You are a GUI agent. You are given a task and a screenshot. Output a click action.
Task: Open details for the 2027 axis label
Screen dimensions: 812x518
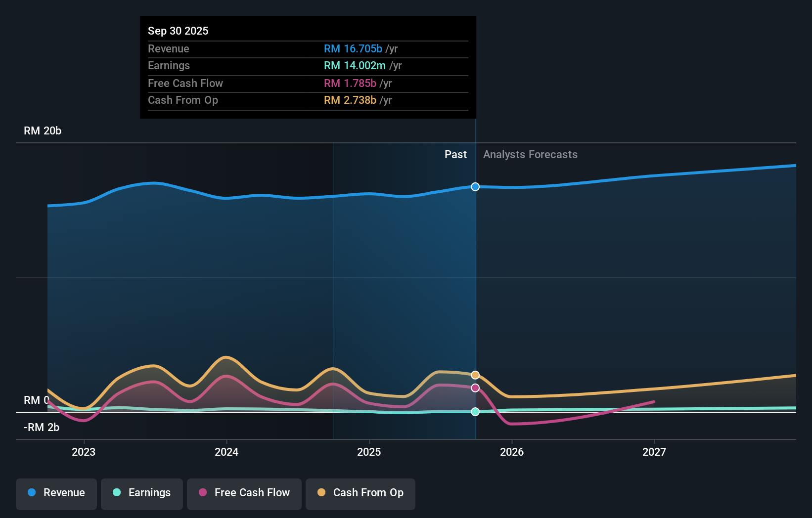[655, 452]
